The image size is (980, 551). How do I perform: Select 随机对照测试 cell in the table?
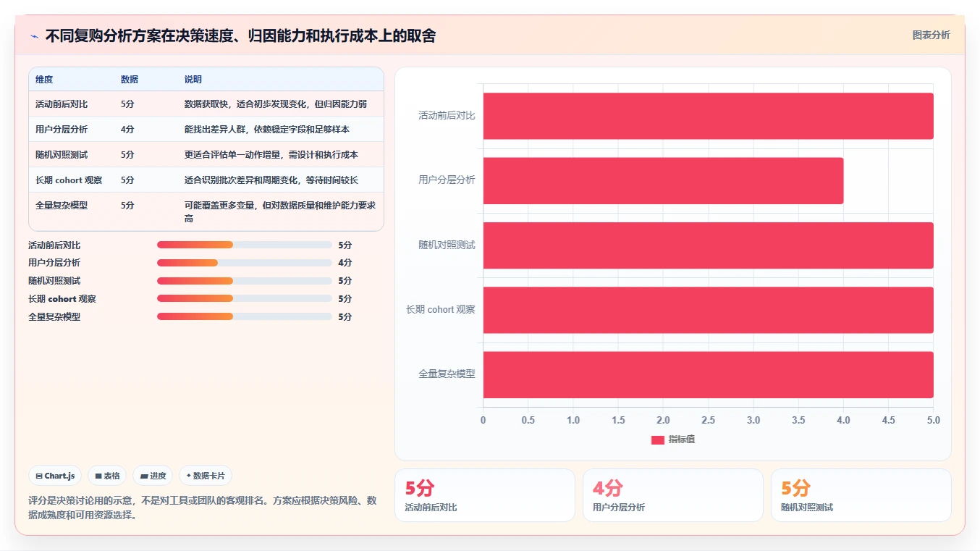tap(62, 155)
